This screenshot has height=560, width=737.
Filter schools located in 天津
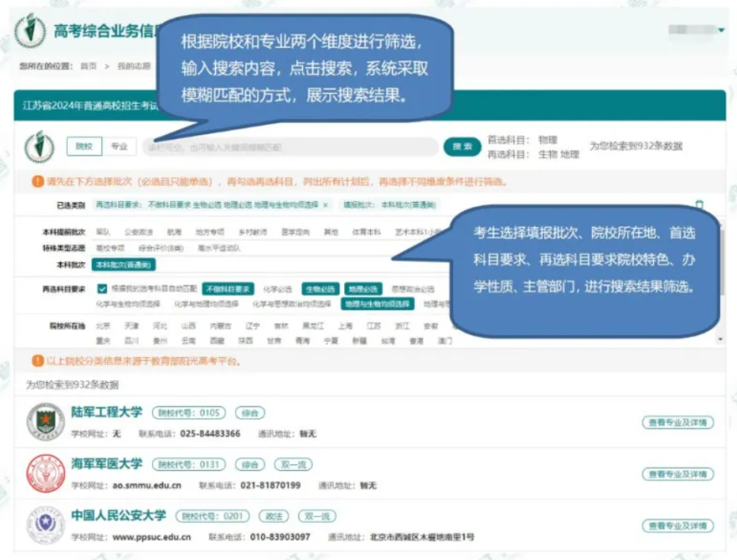click(131, 326)
